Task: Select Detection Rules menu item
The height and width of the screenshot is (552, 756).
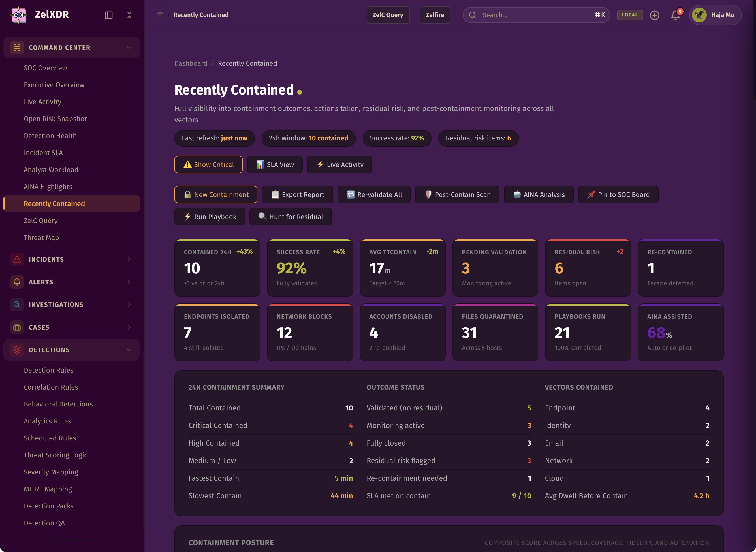Action: [48, 370]
